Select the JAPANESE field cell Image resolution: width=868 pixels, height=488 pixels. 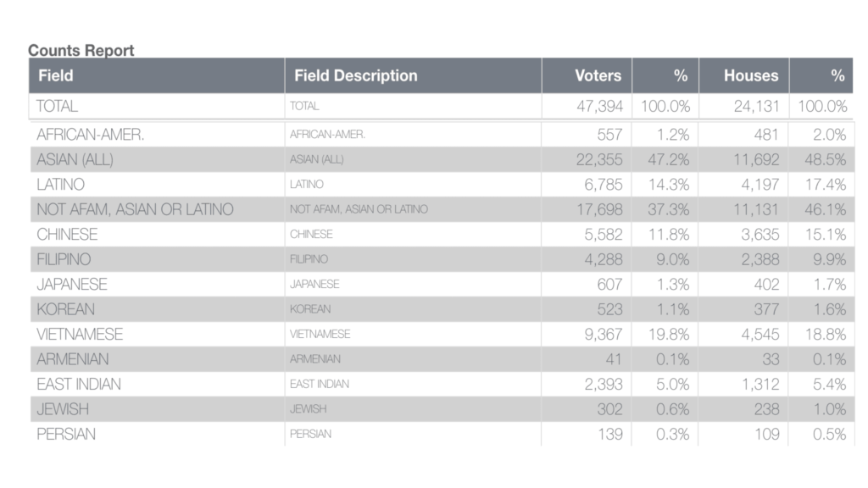(157, 285)
